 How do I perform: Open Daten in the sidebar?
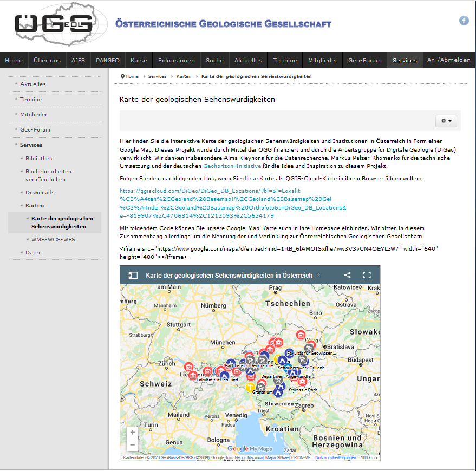(x=34, y=252)
